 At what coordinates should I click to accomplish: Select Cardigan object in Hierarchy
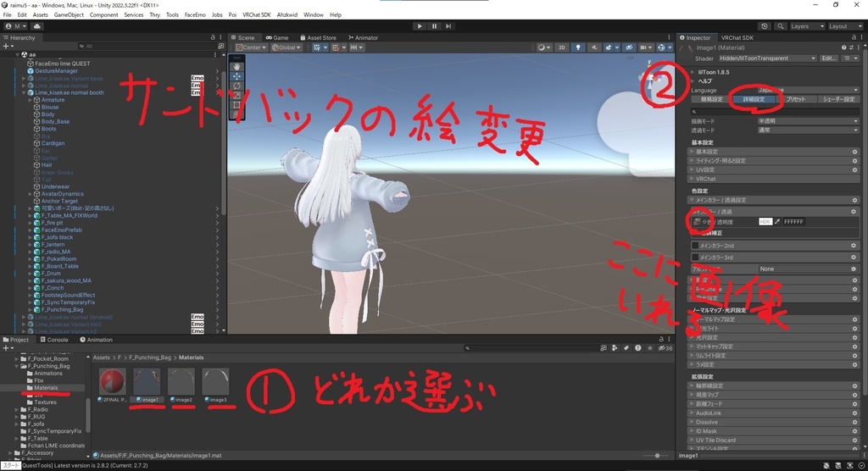[x=53, y=143]
